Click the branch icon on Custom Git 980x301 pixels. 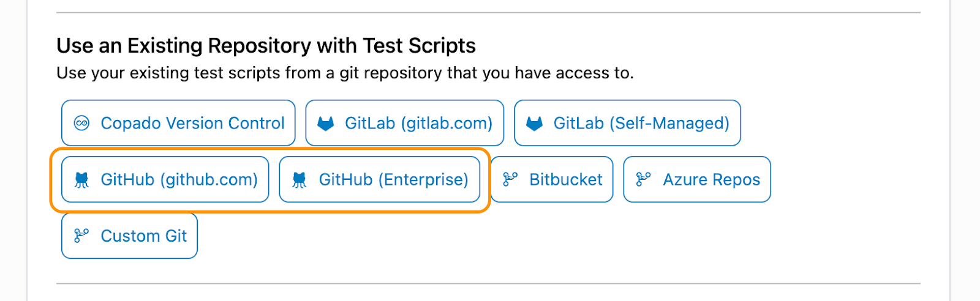(81, 236)
